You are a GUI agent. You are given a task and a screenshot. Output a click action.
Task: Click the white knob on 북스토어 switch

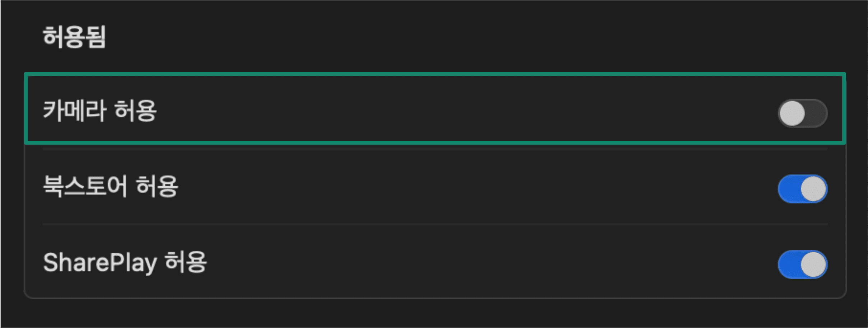pyautogui.click(x=813, y=189)
